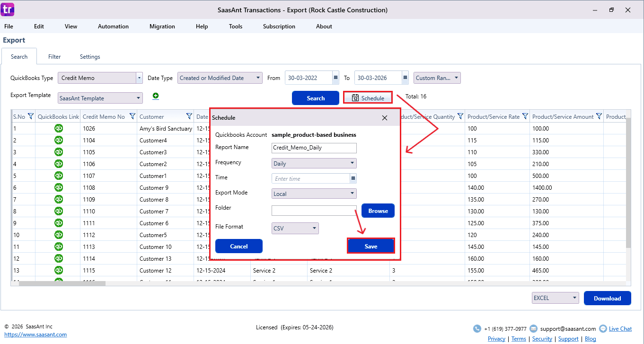Image resolution: width=644 pixels, height=344 pixels.
Task: Open the File Format CSV dropdown
Action: click(295, 228)
